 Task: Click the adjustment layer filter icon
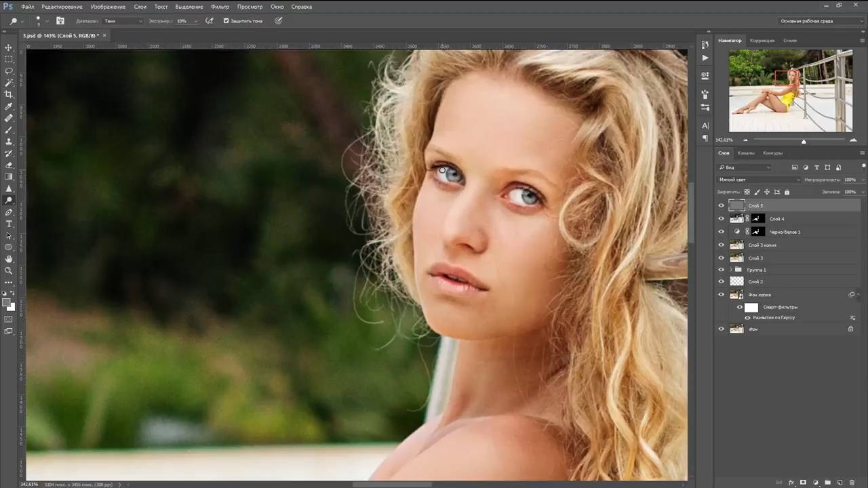(806, 167)
